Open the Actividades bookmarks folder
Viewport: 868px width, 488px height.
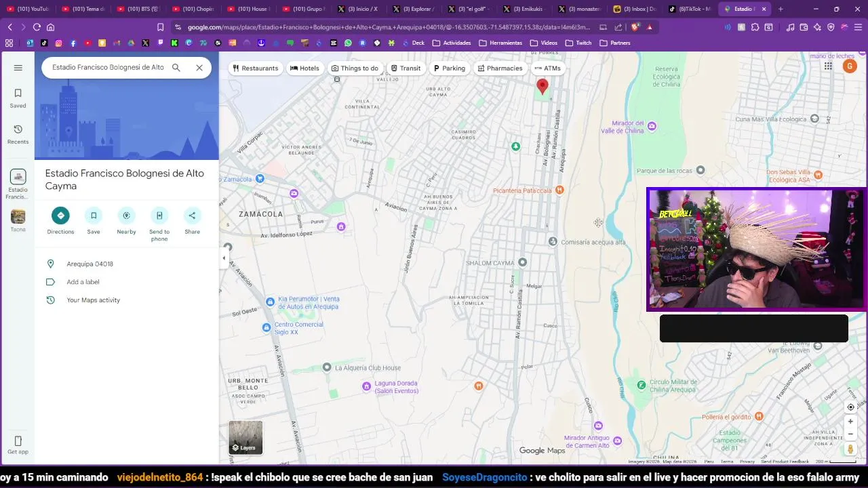point(451,43)
